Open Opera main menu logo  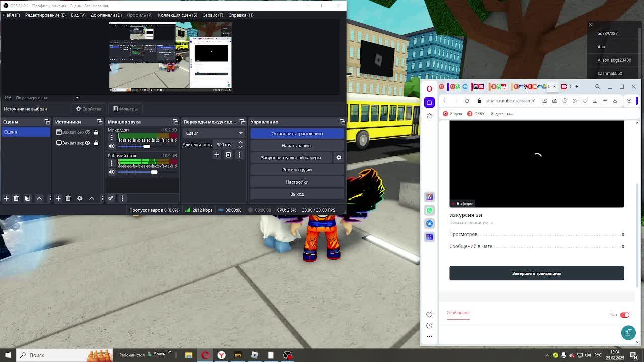tap(429, 88)
